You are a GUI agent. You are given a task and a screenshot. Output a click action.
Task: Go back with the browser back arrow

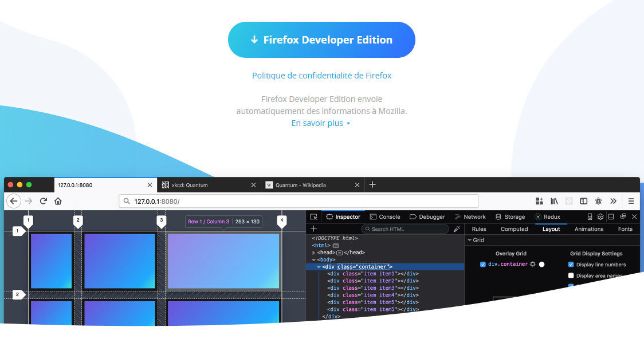pos(14,201)
